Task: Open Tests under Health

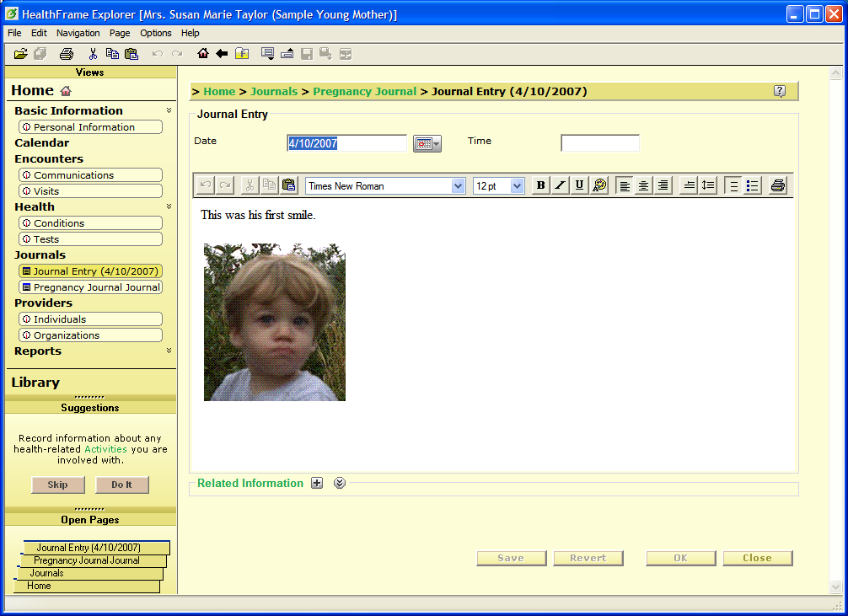Action: [x=90, y=239]
